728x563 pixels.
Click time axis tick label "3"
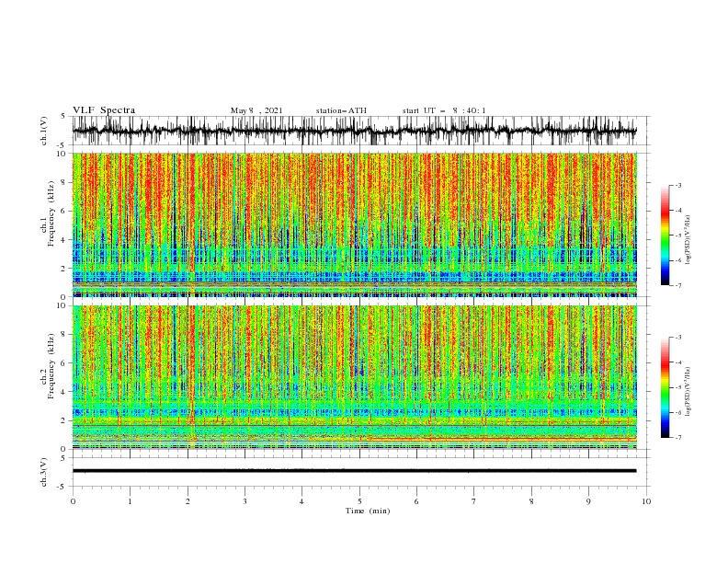tap(245, 501)
